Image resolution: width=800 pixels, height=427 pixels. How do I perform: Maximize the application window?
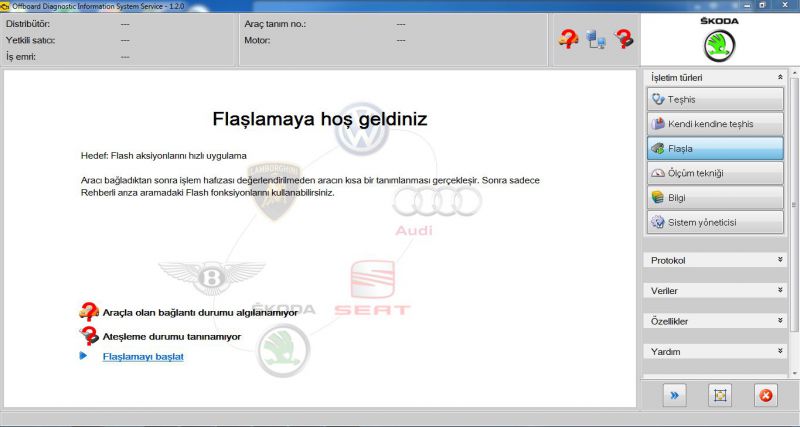[762, 5]
